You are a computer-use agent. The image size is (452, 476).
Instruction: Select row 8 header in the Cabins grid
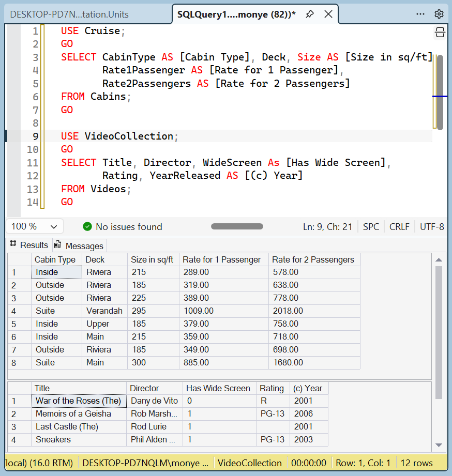click(20, 362)
